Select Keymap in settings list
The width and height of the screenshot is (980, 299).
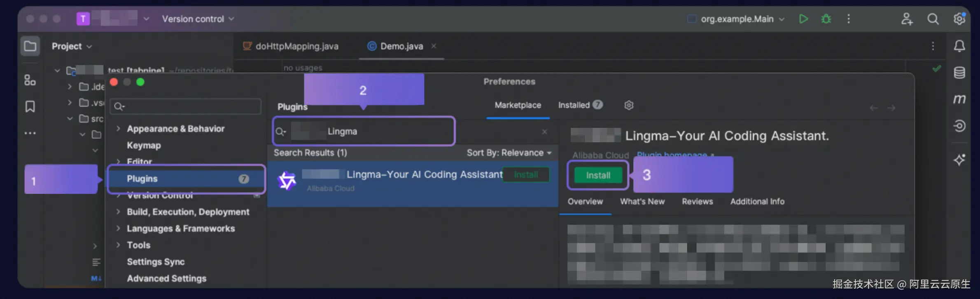144,145
